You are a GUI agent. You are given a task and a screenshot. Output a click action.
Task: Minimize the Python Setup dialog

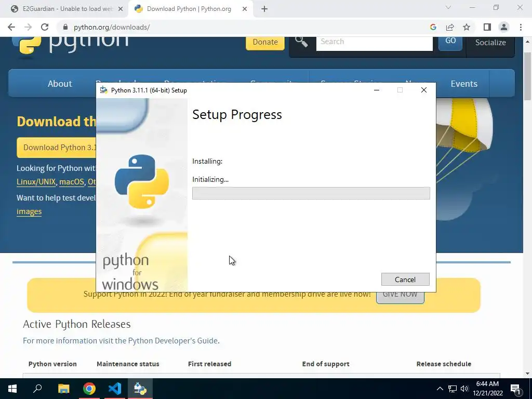pos(377,90)
